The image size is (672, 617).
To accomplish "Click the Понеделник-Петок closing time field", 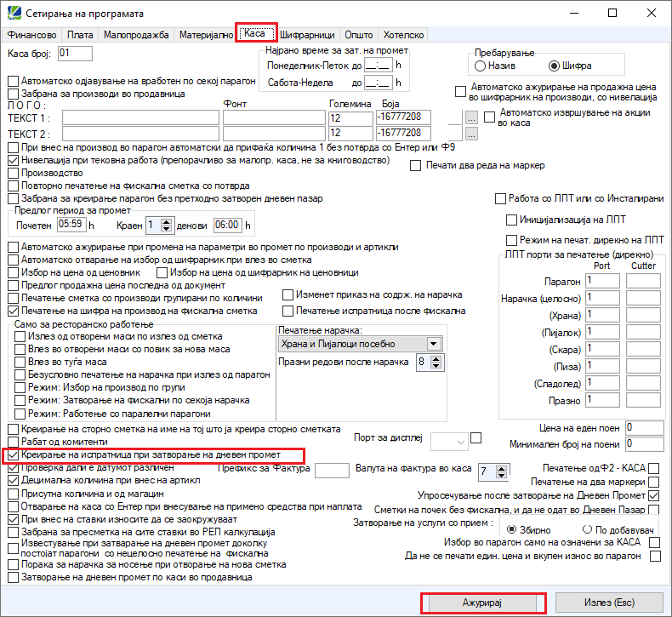I will [x=378, y=66].
